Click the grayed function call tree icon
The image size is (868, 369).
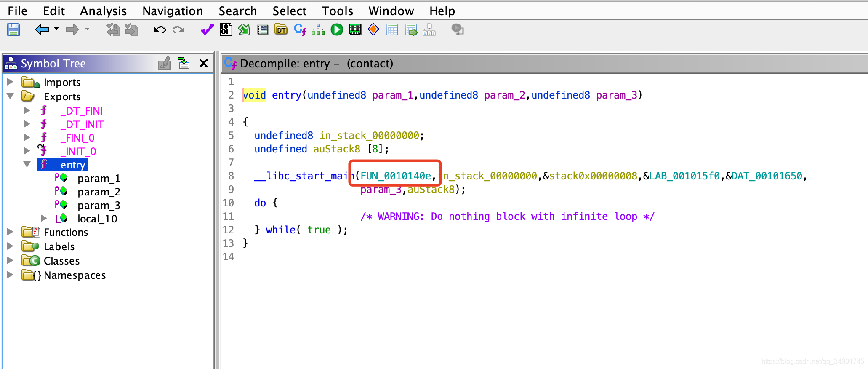click(x=429, y=29)
